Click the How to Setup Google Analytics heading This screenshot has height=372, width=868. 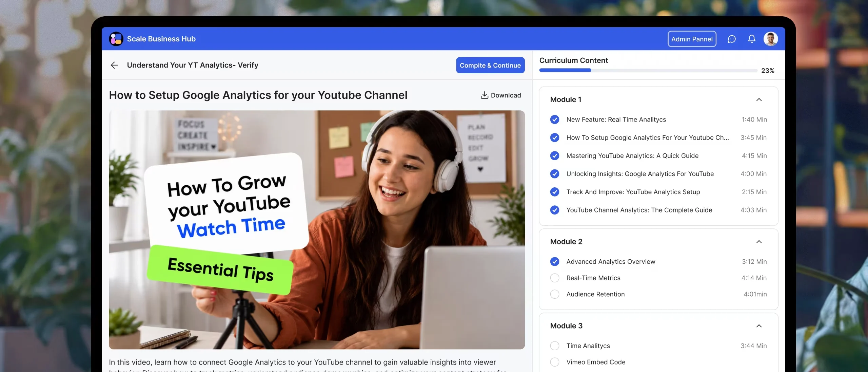coord(258,95)
